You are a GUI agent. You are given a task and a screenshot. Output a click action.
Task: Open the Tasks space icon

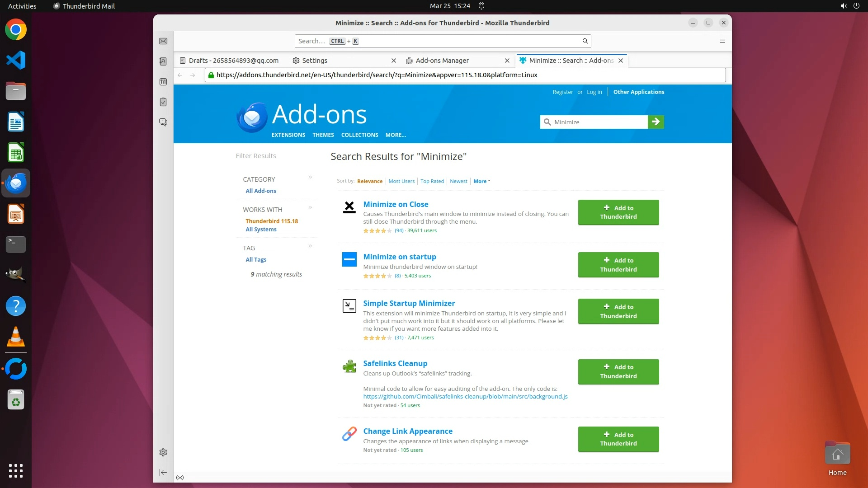pyautogui.click(x=163, y=102)
